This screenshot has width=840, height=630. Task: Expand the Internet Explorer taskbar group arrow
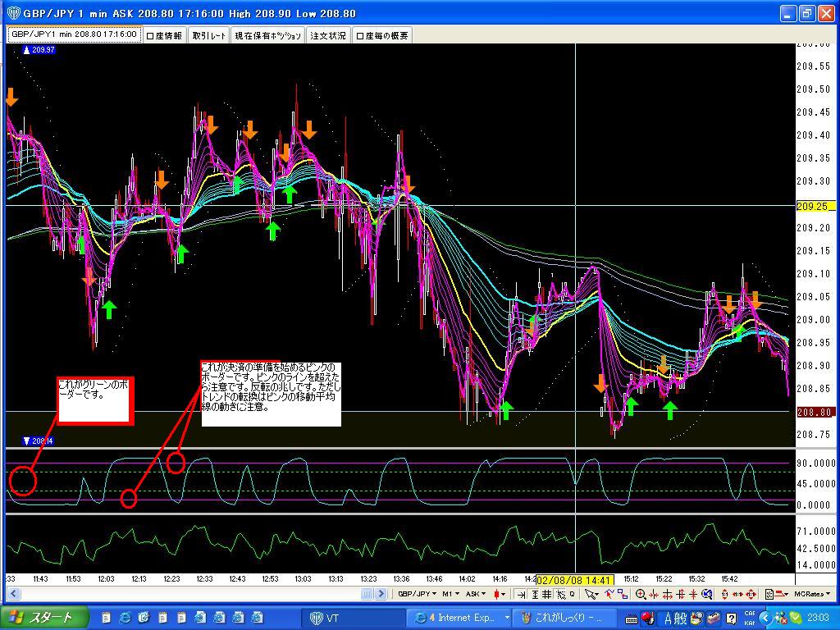[507, 618]
